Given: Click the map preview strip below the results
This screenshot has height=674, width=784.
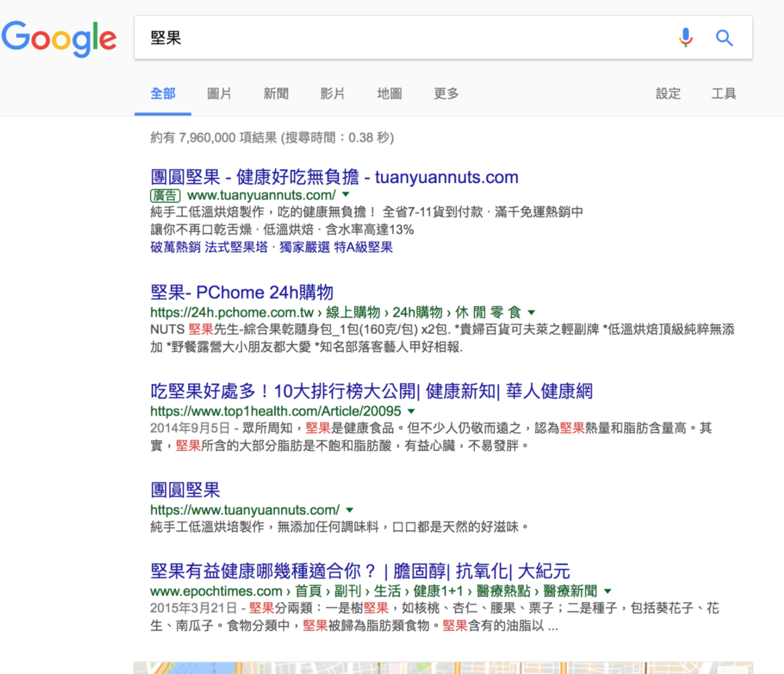Looking at the screenshot, I should (x=443, y=667).
